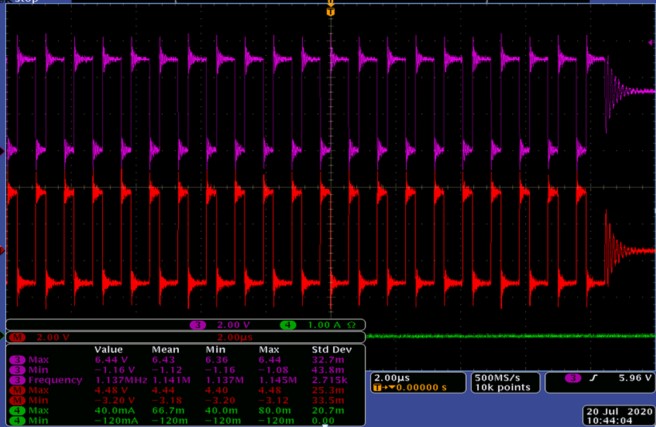Click the rising edge trigger slope symbol

[593, 378]
